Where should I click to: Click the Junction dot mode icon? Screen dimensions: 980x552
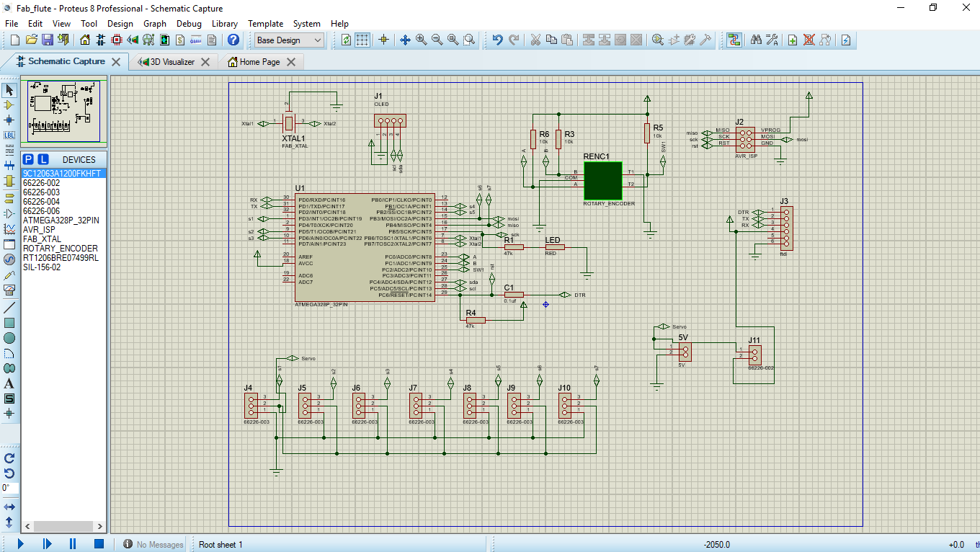tap(9, 120)
